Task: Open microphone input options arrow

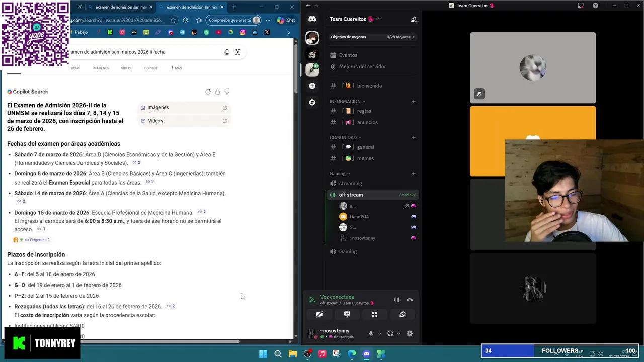Action: tap(379, 333)
